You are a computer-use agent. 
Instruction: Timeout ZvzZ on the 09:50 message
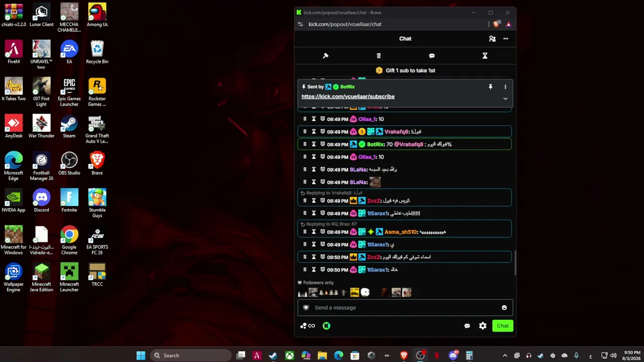click(313, 257)
